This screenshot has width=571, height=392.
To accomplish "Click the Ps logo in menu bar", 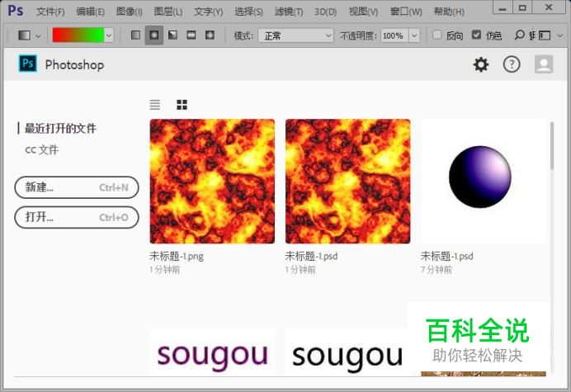I will [x=16, y=11].
